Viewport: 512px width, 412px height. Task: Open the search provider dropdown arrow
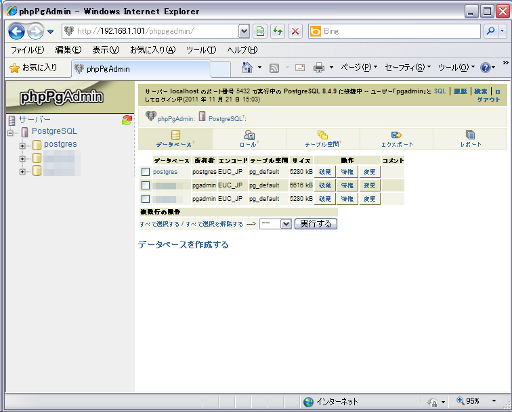pyautogui.click(x=502, y=31)
